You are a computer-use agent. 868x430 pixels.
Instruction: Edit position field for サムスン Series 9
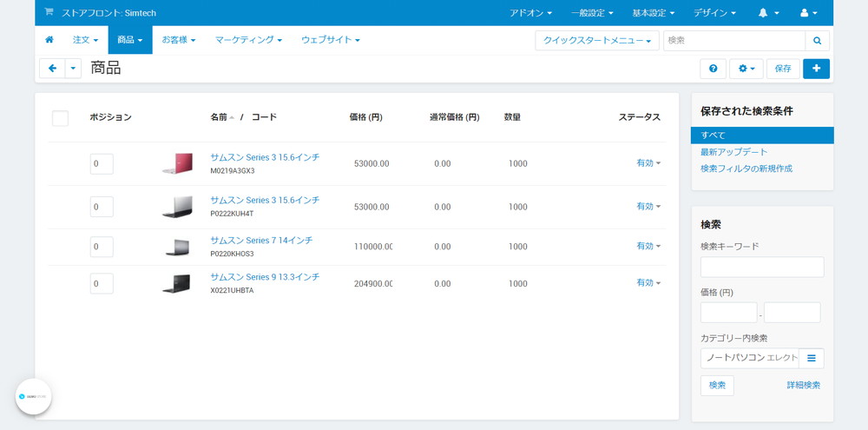click(x=102, y=284)
